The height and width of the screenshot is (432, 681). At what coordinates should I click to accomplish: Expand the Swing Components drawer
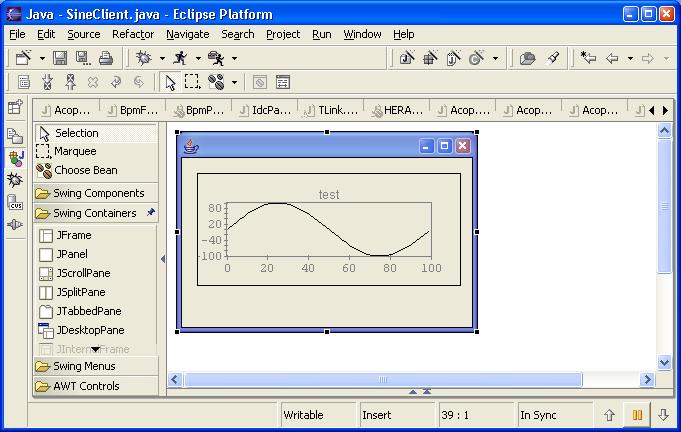pos(97,193)
